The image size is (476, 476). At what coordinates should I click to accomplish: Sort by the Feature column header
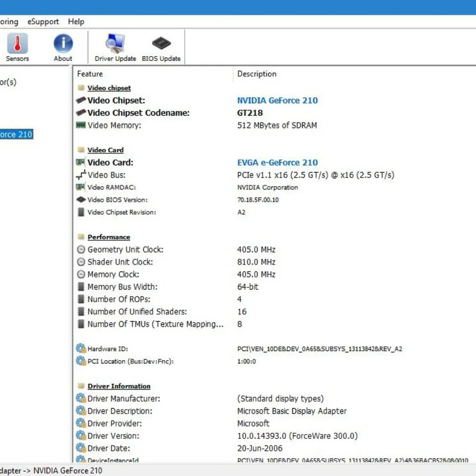click(x=90, y=74)
